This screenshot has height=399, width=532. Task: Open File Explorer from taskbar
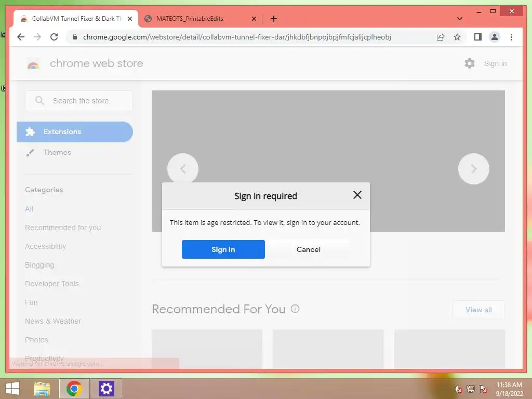42,389
